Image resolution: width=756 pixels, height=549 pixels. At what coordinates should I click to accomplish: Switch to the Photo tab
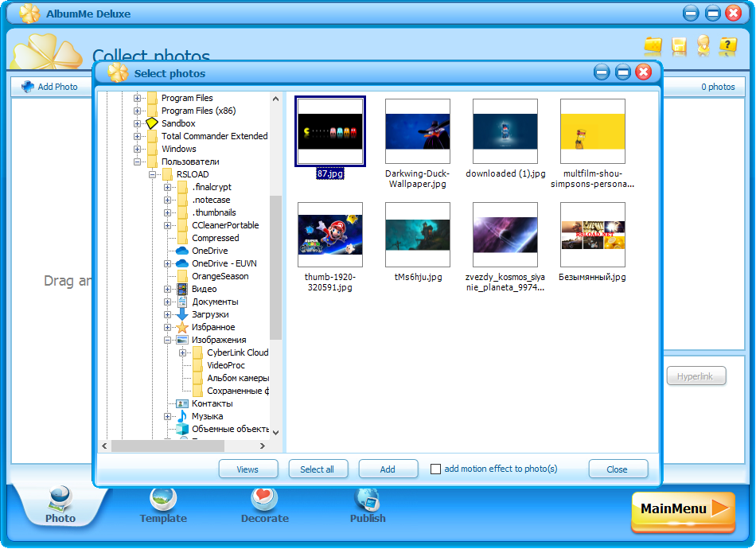click(60, 505)
